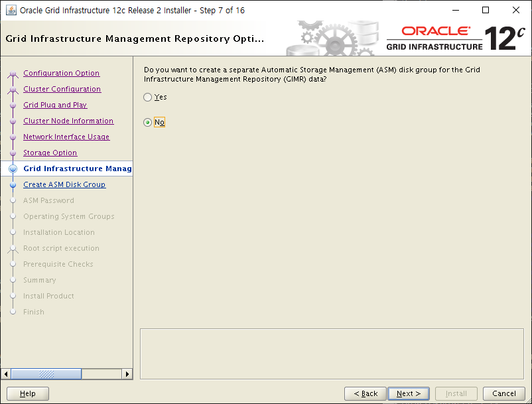Go to Configuration Option step
Image resolution: width=532 pixels, height=404 pixels.
click(62, 73)
